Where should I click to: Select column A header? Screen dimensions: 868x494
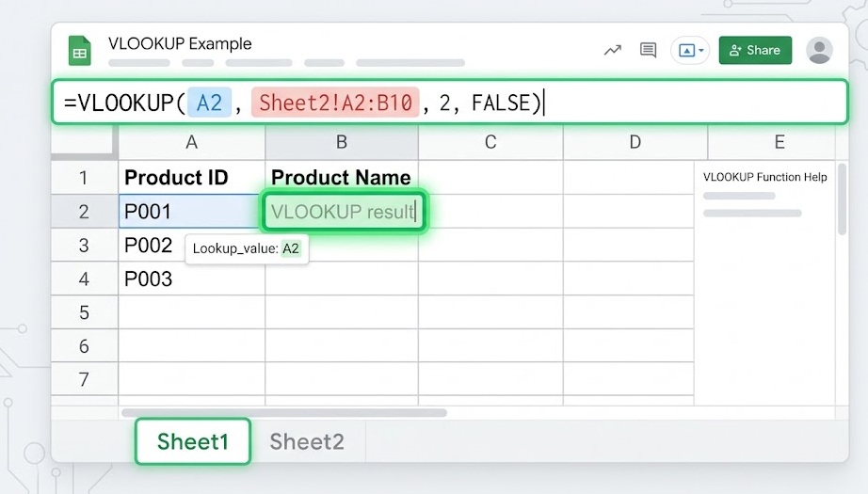click(191, 143)
